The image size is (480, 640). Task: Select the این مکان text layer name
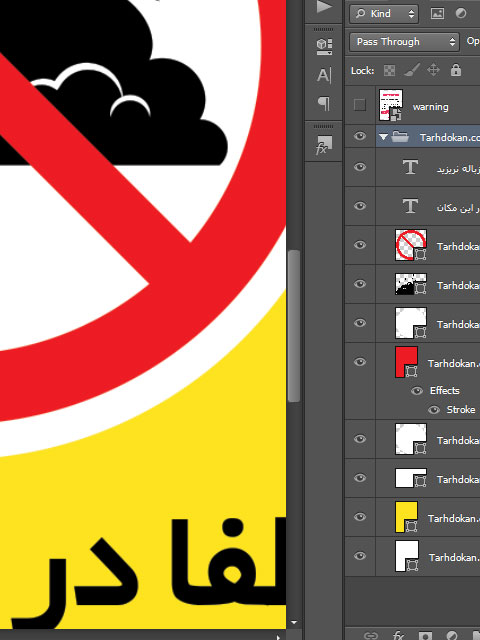[x=458, y=208]
